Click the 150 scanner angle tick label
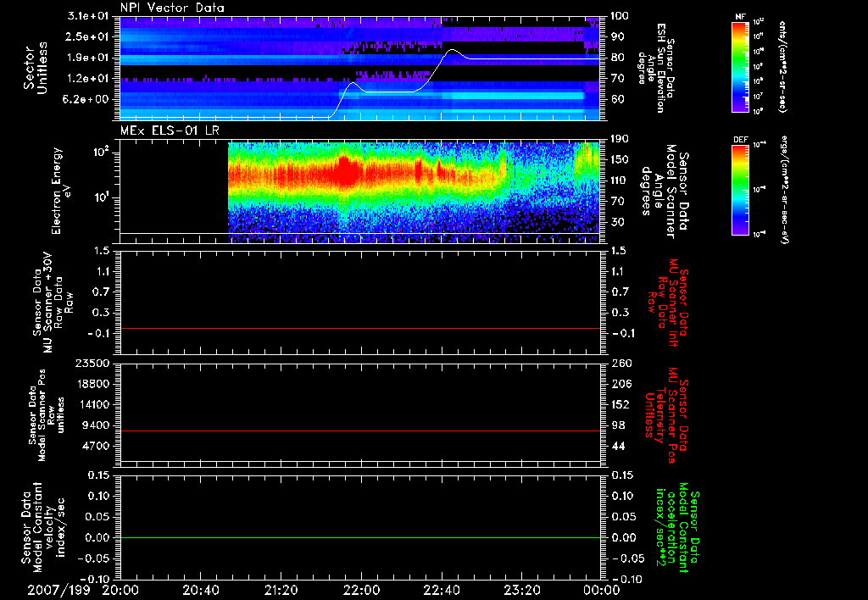The image size is (868, 600). [x=620, y=159]
